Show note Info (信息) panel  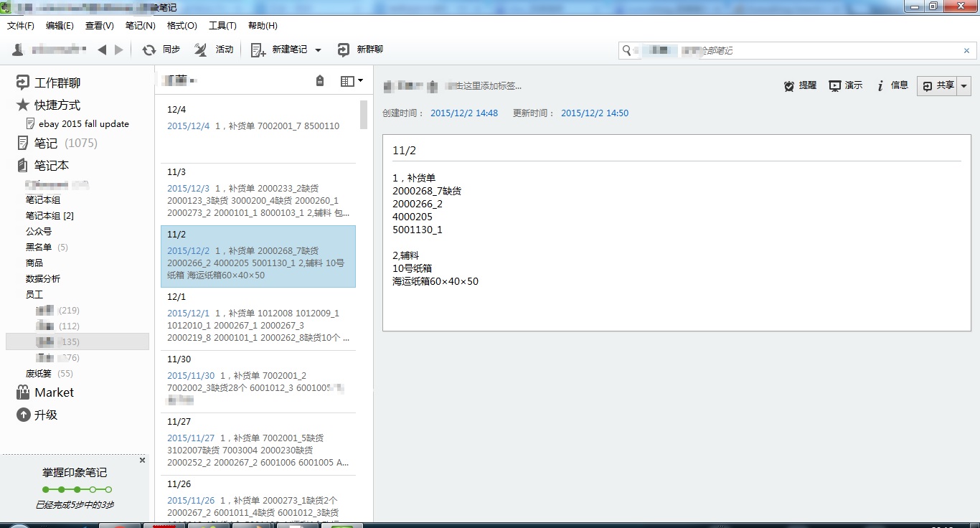pos(880,85)
